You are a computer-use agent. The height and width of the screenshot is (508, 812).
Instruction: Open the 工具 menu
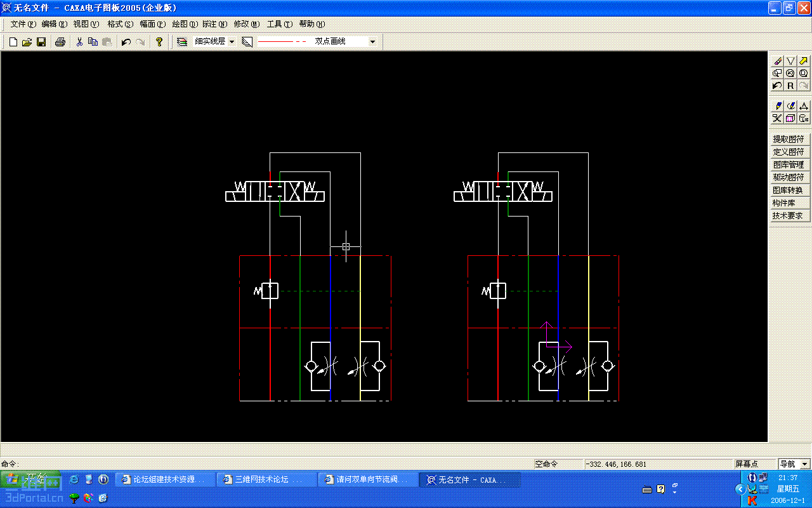tap(280, 24)
